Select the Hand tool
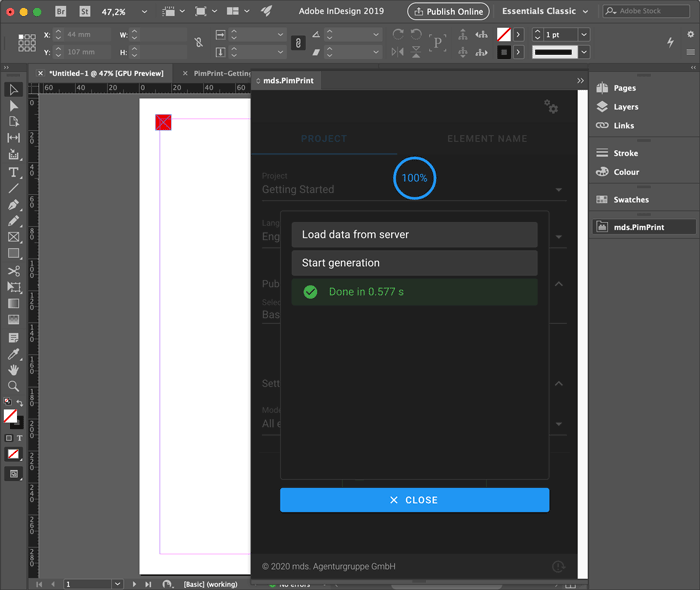Image resolution: width=700 pixels, height=590 pixels. tap(13, 370)
